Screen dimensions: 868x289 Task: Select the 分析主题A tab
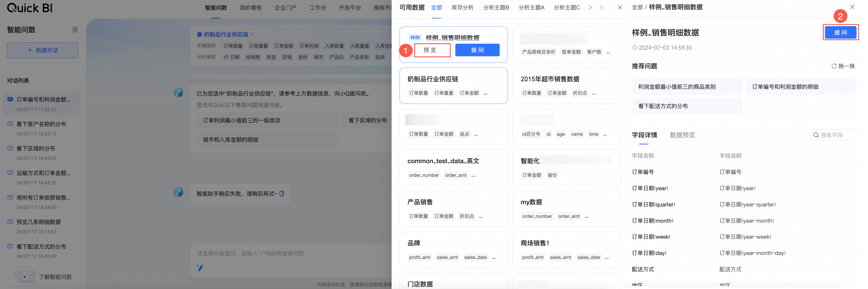[531, 7]
